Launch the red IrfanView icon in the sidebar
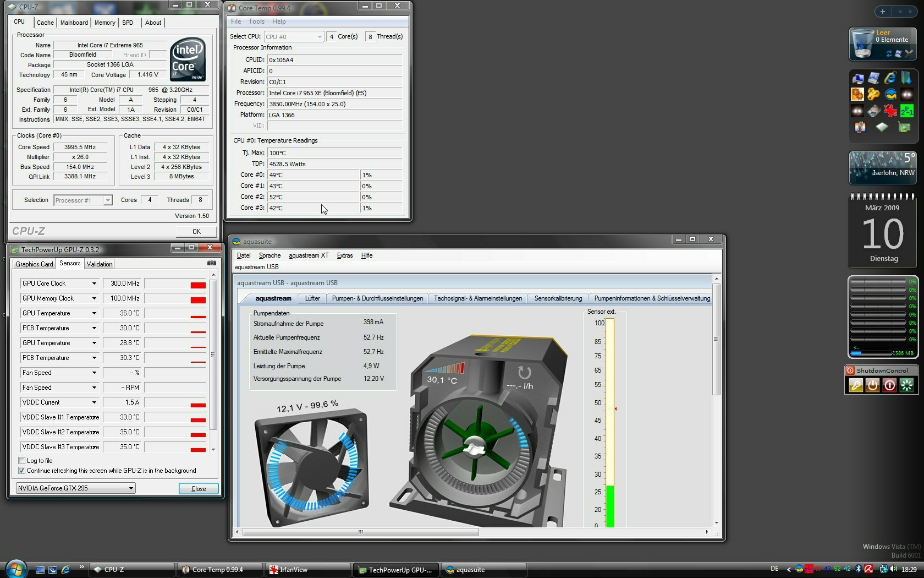The image size is (924, 578). pyautogui.click(x=890, y=111)
